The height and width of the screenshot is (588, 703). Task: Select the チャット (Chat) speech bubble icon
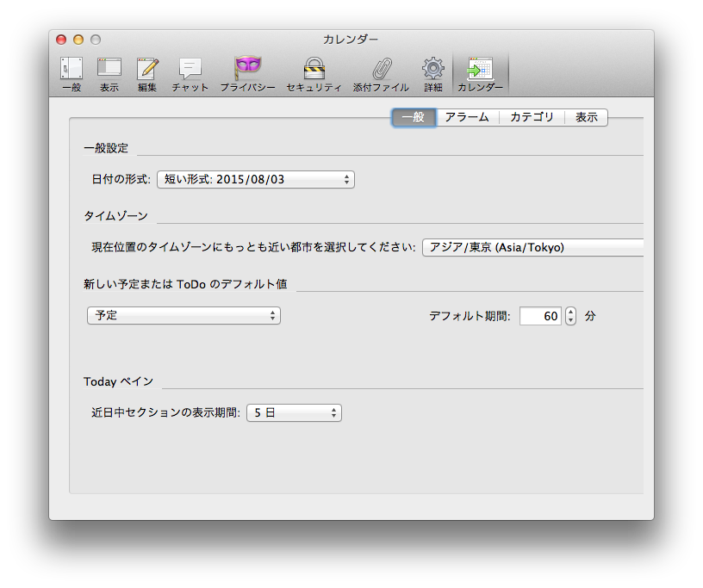click(x=190, y=74)
